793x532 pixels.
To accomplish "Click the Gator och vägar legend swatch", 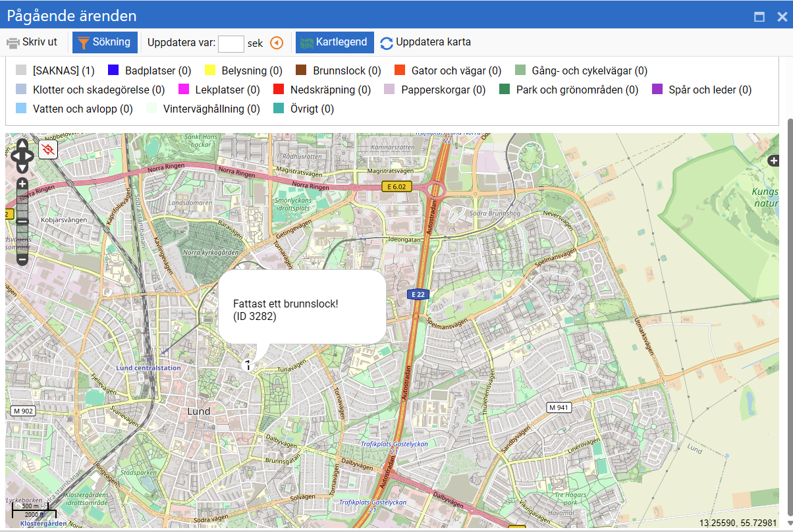I will coord(400,70).
